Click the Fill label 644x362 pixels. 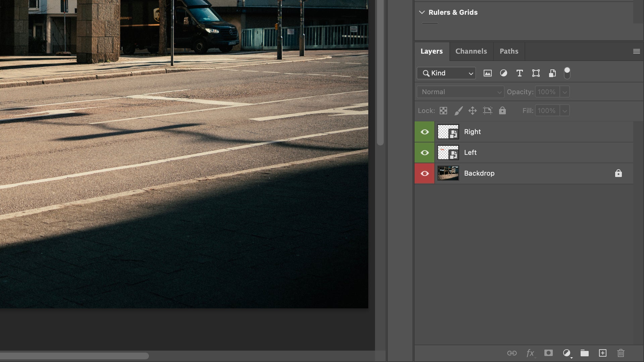(x=528, y=111)
